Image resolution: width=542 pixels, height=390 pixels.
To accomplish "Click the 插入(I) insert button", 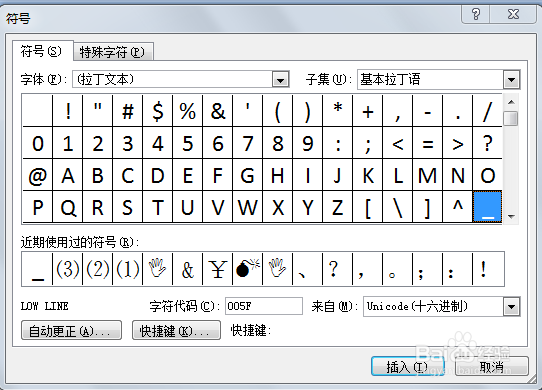I will [408, 366].
